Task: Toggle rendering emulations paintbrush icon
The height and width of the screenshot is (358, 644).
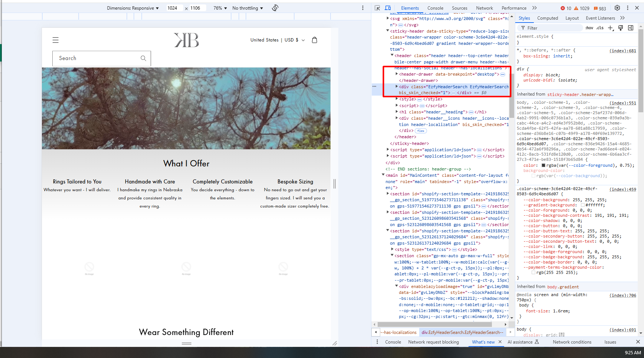Action: click(x=621, y=28)
